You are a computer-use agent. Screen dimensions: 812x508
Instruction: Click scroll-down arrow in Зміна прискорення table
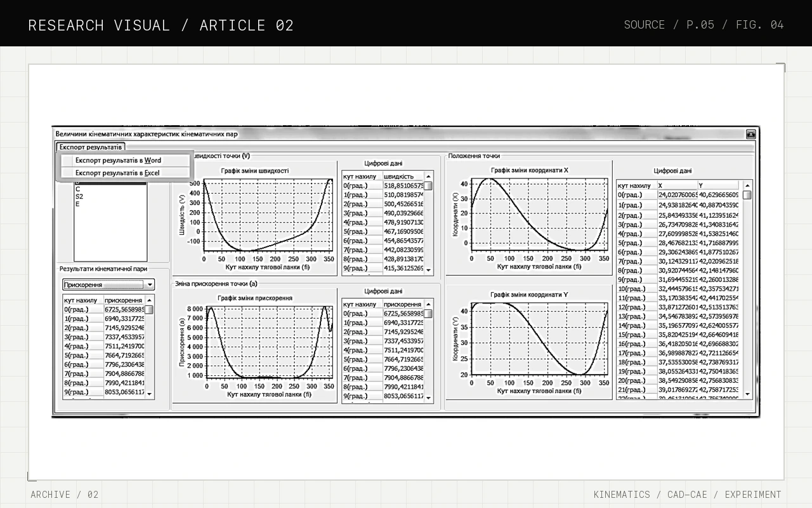(428, 398)
